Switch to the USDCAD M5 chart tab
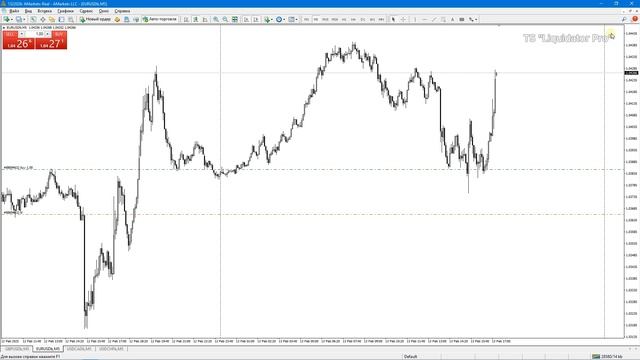 (80, 349)
